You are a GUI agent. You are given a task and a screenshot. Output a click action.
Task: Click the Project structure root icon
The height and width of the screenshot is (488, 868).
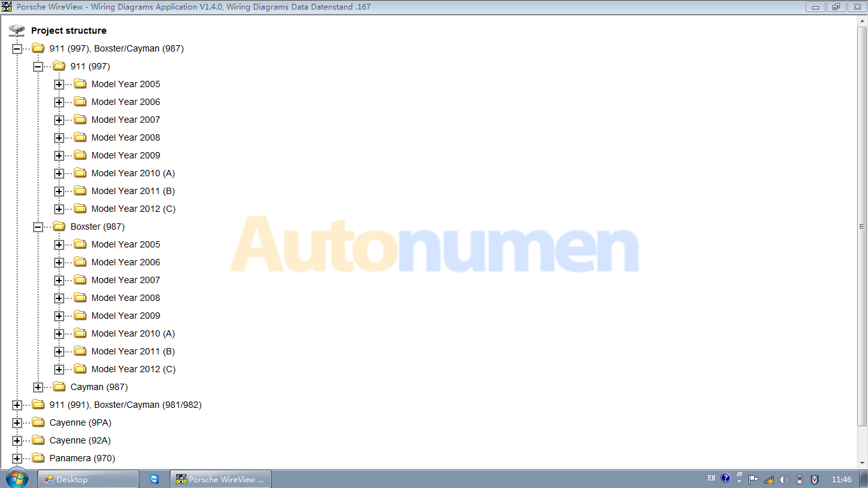coord(17,31)
